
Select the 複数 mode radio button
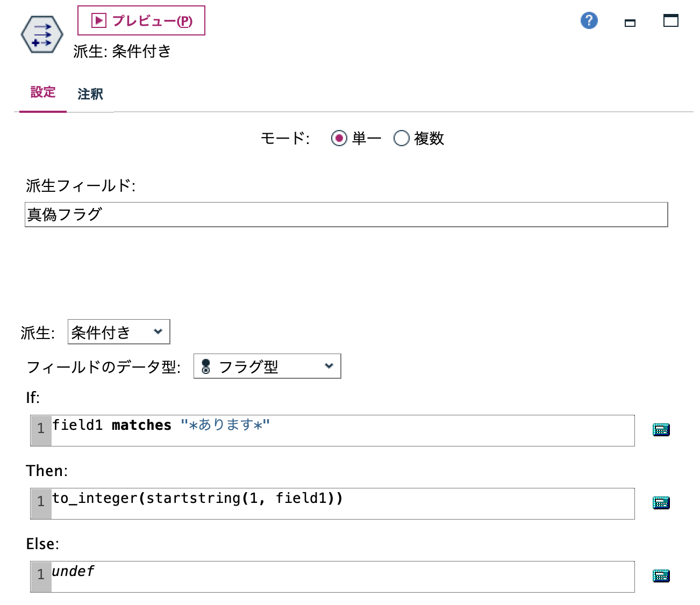[401, 139]
